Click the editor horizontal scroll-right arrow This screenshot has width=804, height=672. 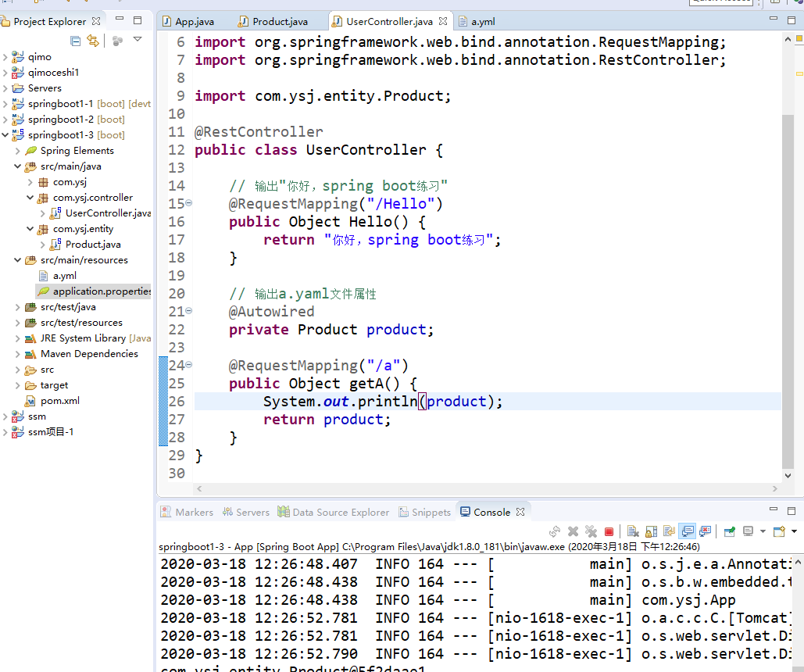[775, 489]
